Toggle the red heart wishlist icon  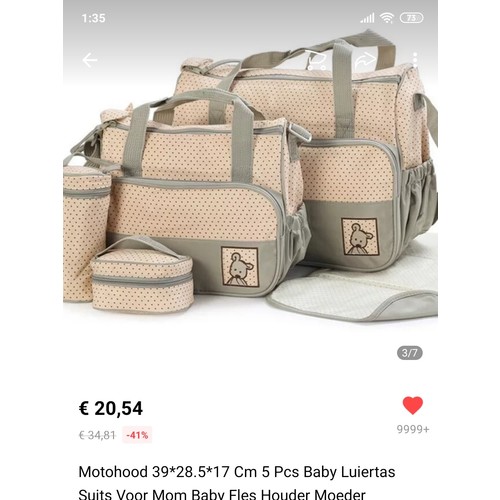[x=413, y=405]
